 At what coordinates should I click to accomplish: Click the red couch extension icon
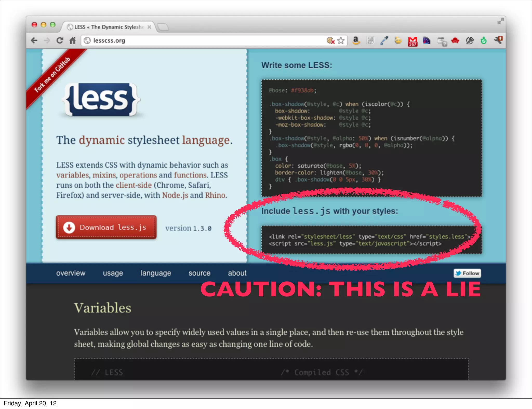(455, 40)
